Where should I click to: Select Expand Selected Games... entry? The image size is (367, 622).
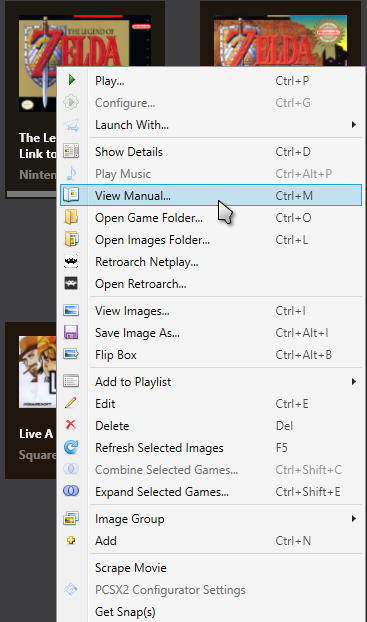tap(211, 491)
